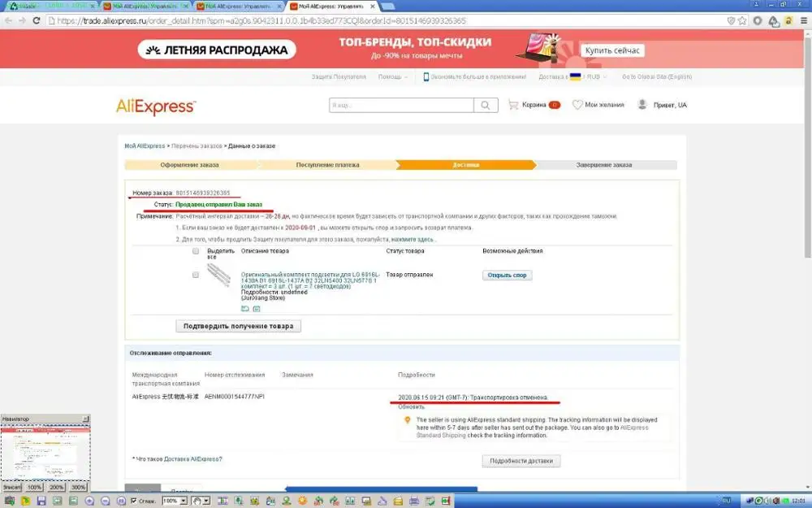Click the printer icon in bottom toolbar
Image resolution: width=812 pixels, height=508 pixels.
click(414, 501)
